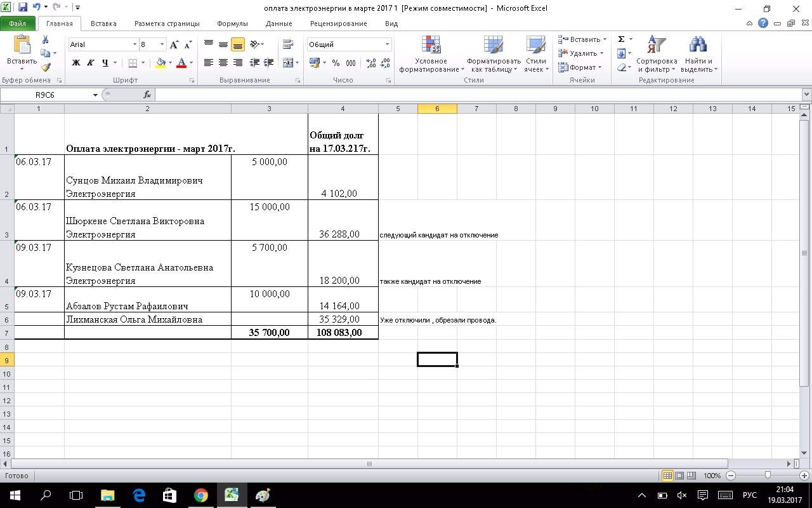
Task: Open Стили ячеек gallery
Action: 536,55
